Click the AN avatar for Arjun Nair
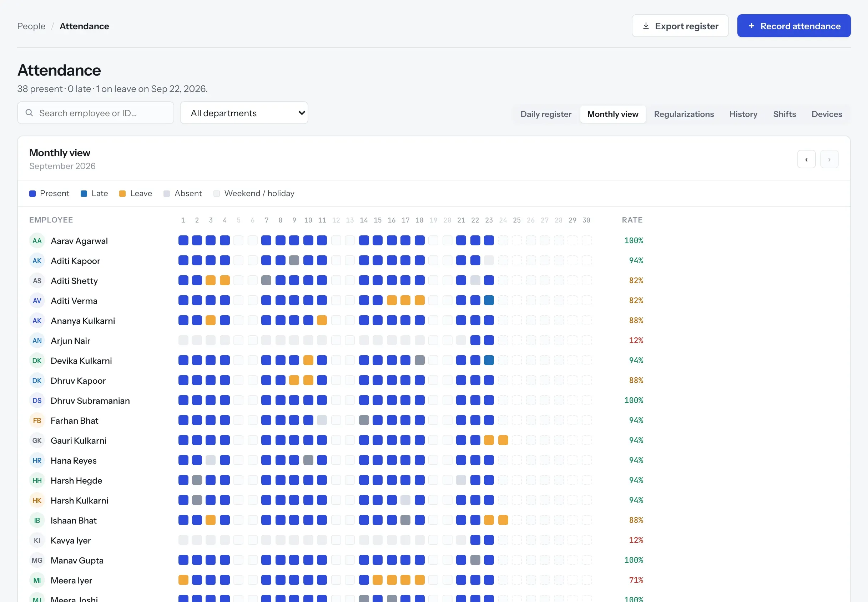Image resolution: width=868 pixels, height=602 pixels. [37, 341]
